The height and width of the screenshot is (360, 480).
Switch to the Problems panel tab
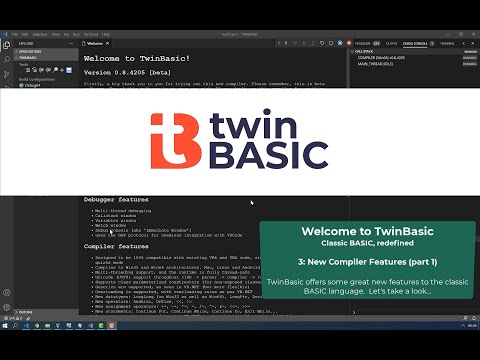point(367,43)
